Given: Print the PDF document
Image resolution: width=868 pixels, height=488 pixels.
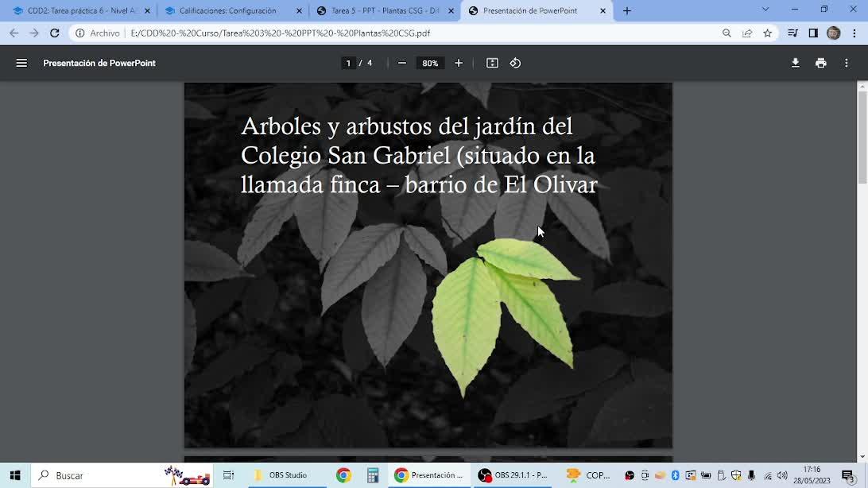Looking at the screenshot, I should click(821, 63).
